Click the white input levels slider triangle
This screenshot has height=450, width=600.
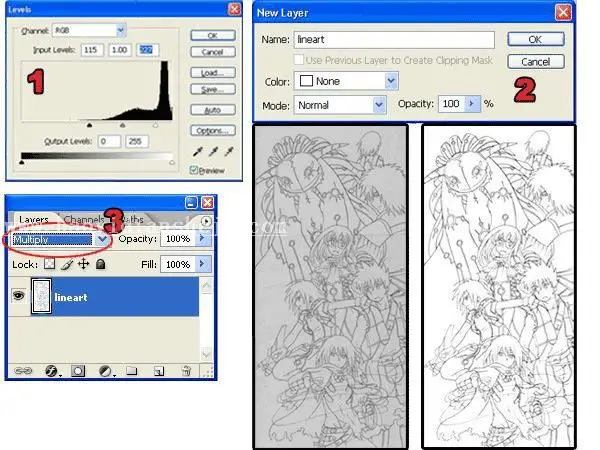pyautogui.click(x=155, y=125)
